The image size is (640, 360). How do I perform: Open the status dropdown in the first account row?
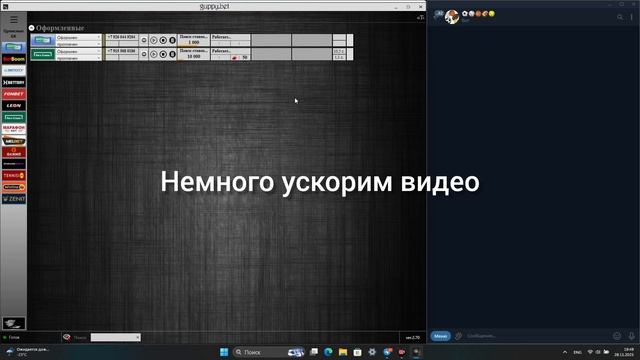(79, 37)
